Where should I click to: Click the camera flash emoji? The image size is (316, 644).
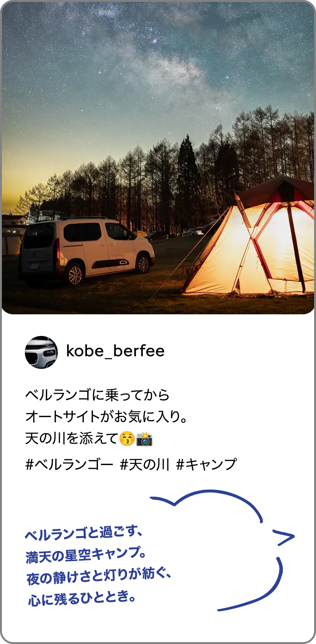pos(144,439)
